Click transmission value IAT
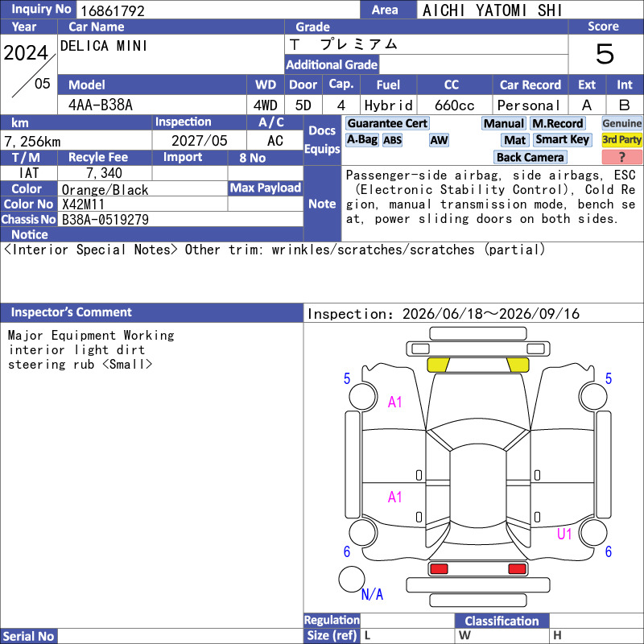This screenshot has width=644, height=644. [x=29, y=173]
